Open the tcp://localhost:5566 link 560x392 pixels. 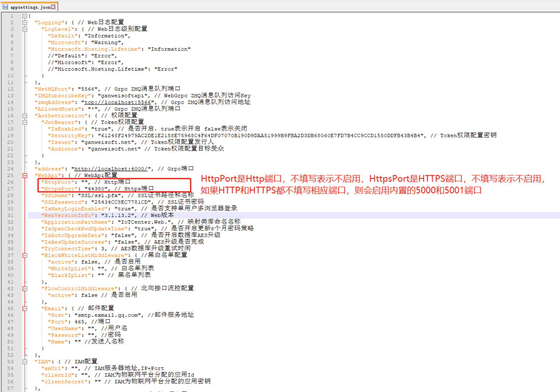[118, 102]
